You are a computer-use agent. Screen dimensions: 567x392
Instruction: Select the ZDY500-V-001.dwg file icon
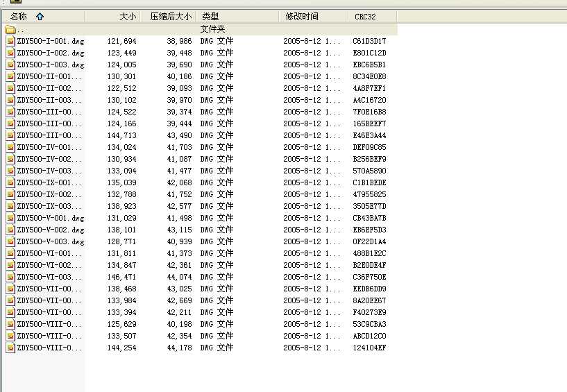click(10, 218)
